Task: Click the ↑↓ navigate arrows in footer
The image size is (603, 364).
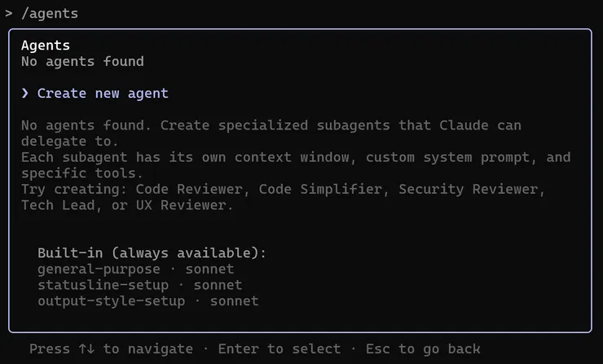Action: [86, 349]
